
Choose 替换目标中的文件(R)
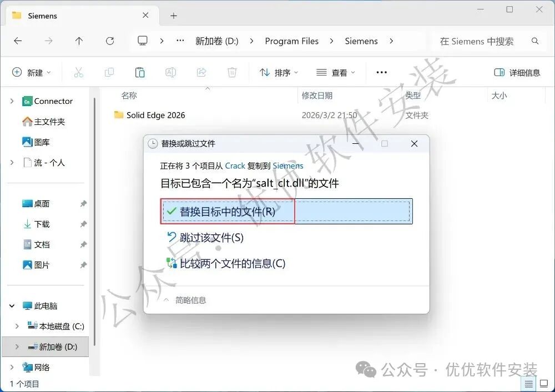click(286, 212)
